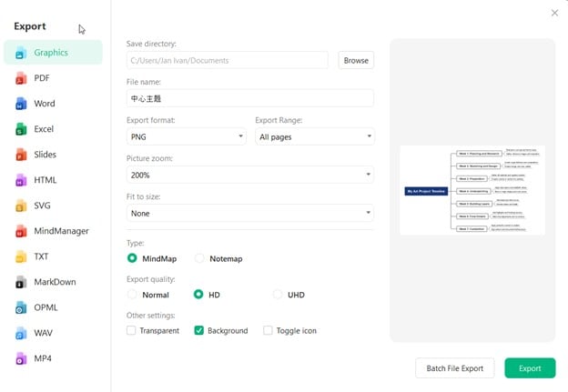Switch to HTML export category label

pyautogui.click(x=46, y=180)
